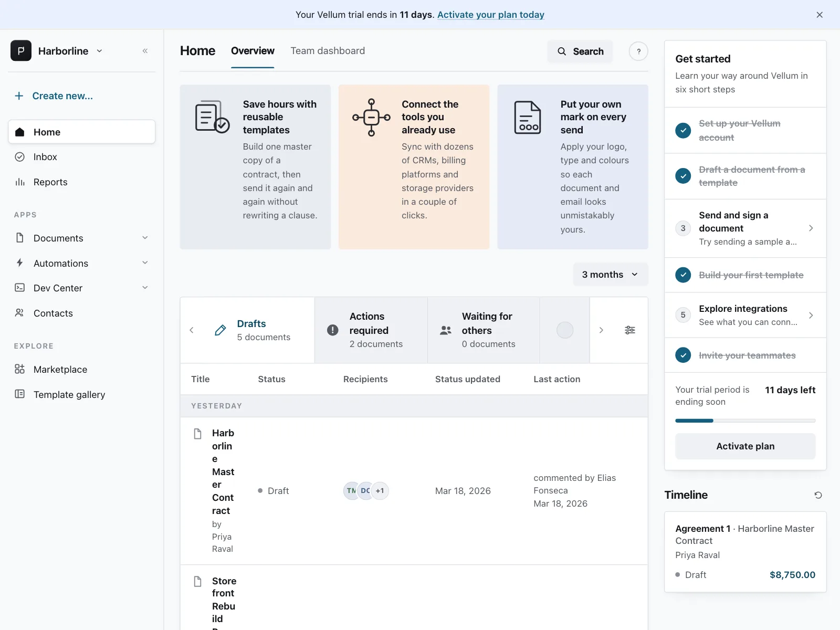Click the integrations connector card icon
840x630 pixels.
click(371, 118)
